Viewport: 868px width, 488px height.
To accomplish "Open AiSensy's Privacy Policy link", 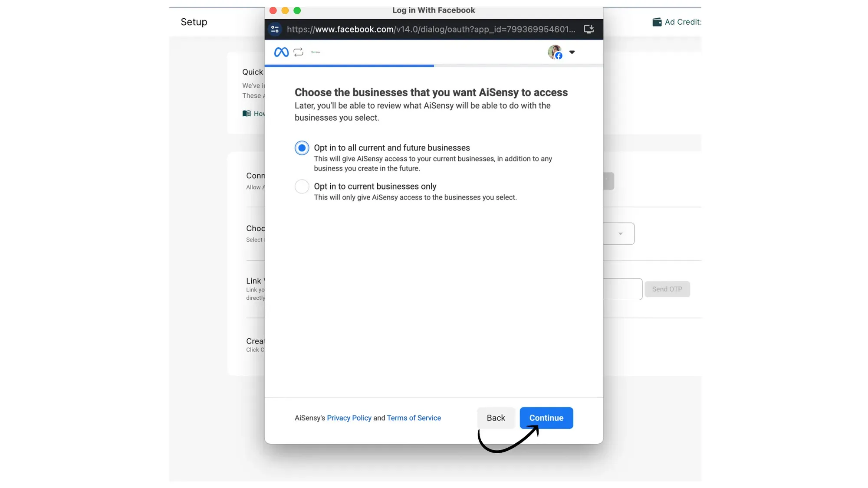I will (x=349, y=418).
